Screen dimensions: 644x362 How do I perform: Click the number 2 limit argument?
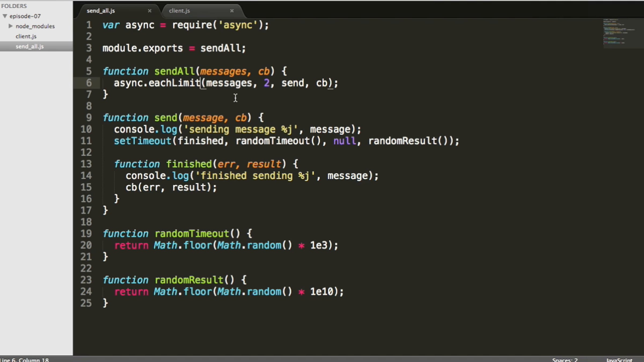tap(266, 83)
